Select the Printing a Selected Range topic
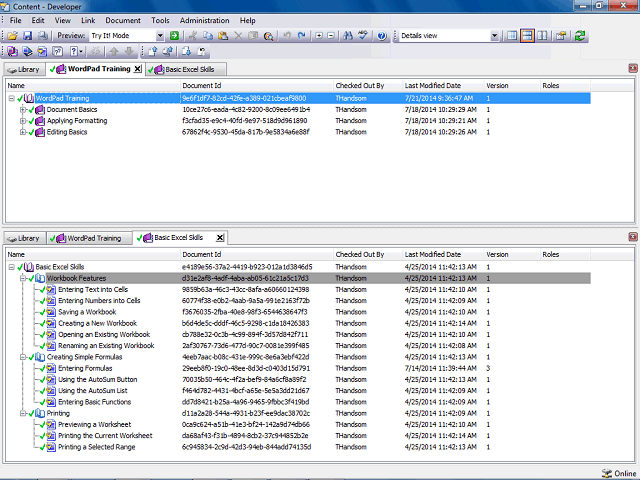 (x=96, y=447)
